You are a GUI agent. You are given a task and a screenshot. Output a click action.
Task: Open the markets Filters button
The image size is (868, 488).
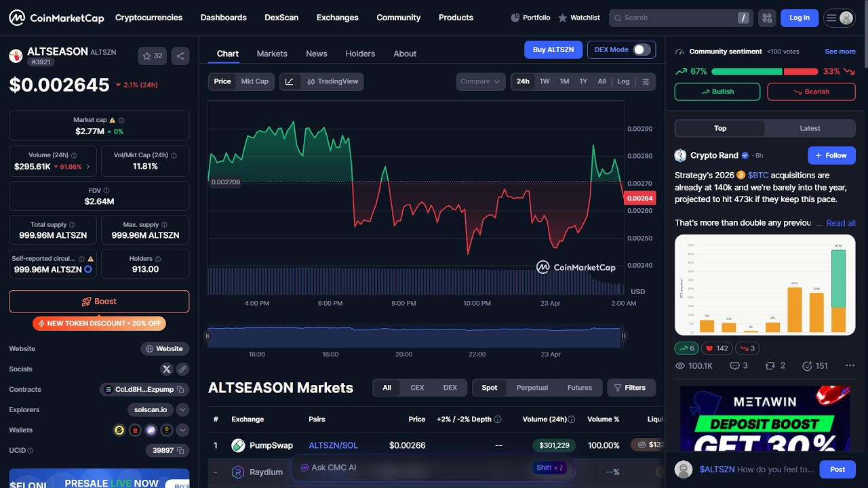click(631, 388)
